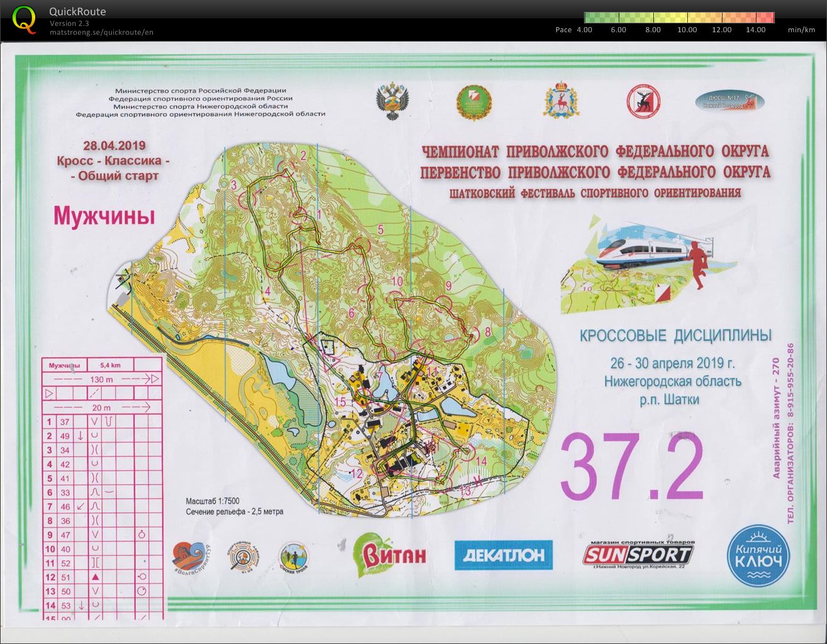
Task: Click control number 12 on the map
Action: pos(356,473)
